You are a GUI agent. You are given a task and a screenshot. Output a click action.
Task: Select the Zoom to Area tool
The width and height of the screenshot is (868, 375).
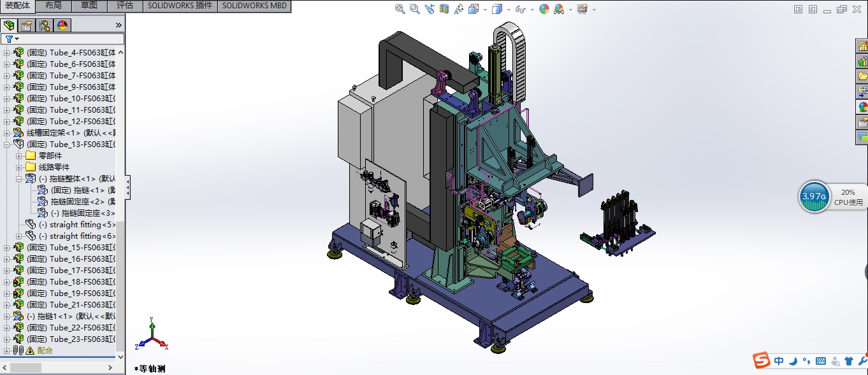pyautogui.click(x=414, y=9)
